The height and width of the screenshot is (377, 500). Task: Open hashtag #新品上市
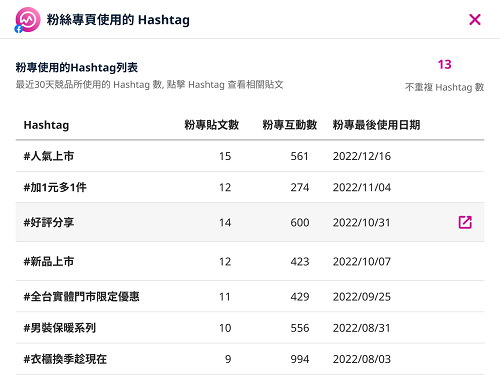click(x=49, y=262)
